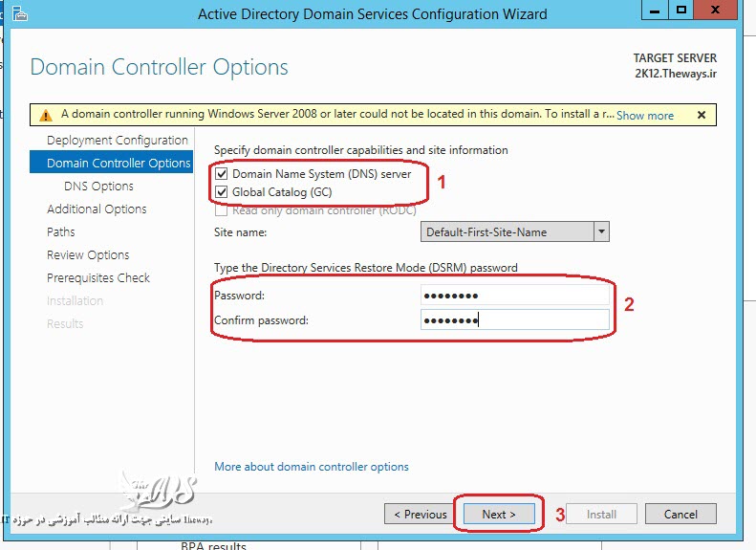The height and width of the screenshot is (550, 756).
Task: Open the Site name dropdown
Action: (600, 231)
